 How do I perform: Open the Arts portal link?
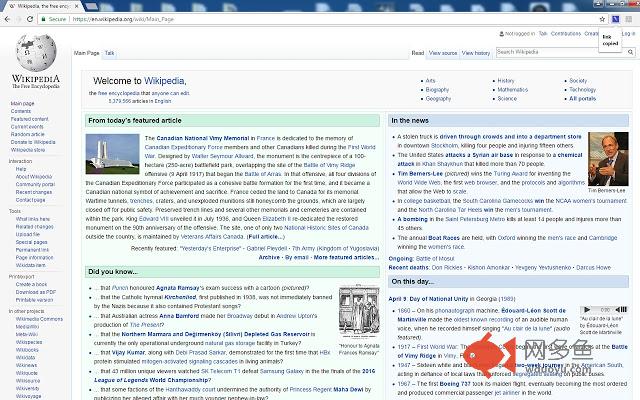[430, 81]
